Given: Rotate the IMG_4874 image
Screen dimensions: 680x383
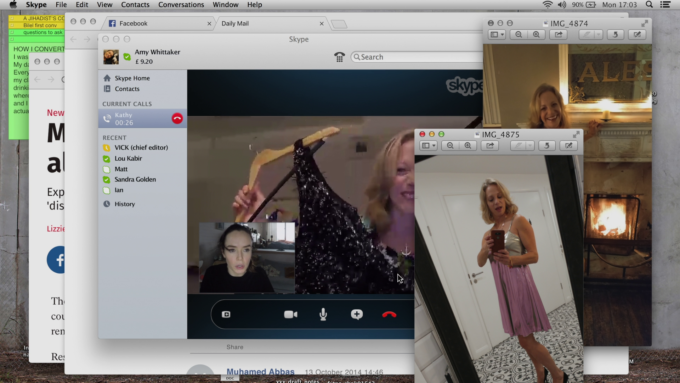Looking at the screenshot, I should pyautogui.click(x=615, y=35).
